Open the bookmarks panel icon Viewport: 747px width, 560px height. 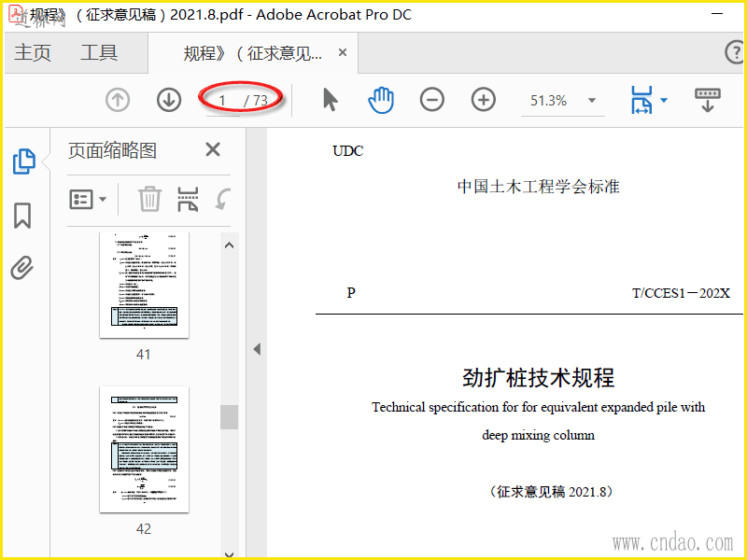click(x=22, y=216)
